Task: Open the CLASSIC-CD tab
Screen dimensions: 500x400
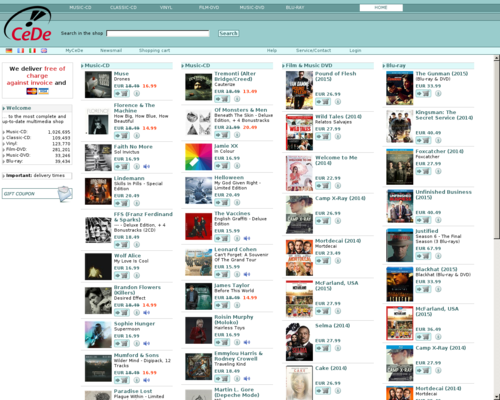Action: pos(123,7)
